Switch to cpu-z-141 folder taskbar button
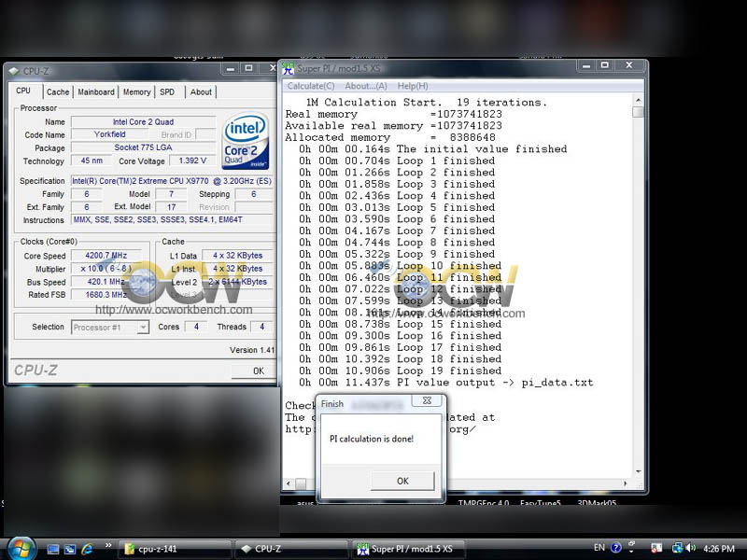 pyautogui.click(x=175, y=549)
